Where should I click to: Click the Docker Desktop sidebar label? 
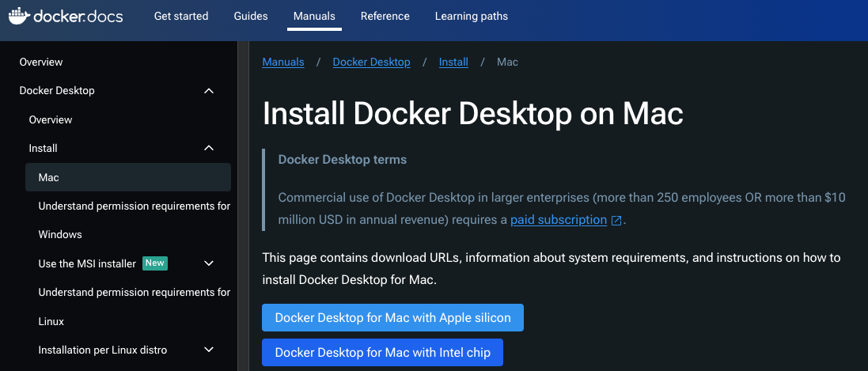click(57, 91)
